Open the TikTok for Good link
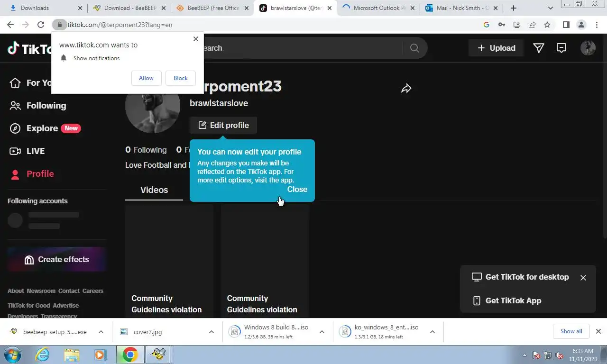The width and height of the screenshot is (607, 364). (29, 306)
